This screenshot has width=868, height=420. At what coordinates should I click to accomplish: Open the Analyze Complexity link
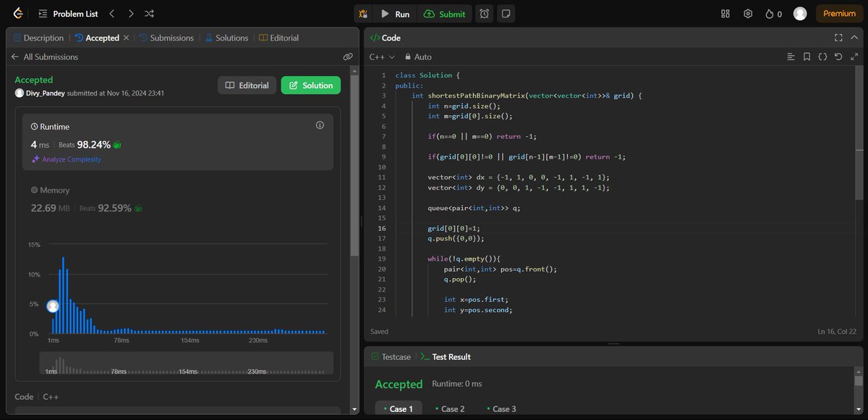point(71,159)
